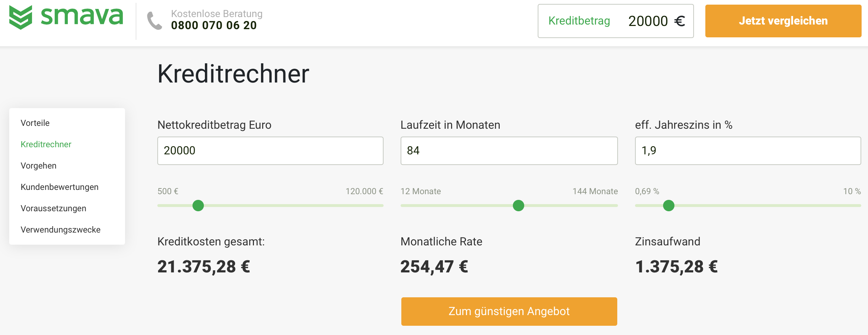Screen dimensions: 868x335
Task: Click the smava wordmark in header
Action: coord(82,16)
